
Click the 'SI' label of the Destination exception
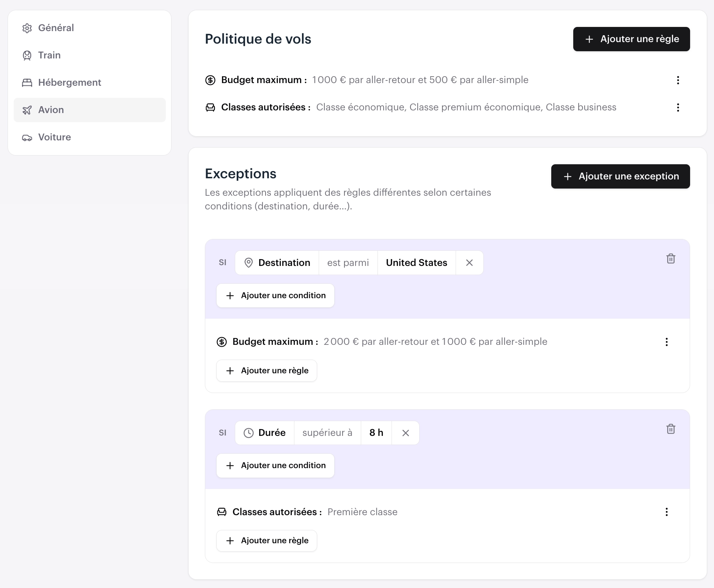(223, 263)
